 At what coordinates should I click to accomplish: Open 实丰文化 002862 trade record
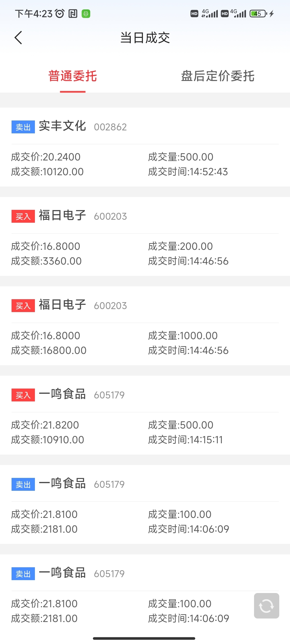(x=145, y=147)
